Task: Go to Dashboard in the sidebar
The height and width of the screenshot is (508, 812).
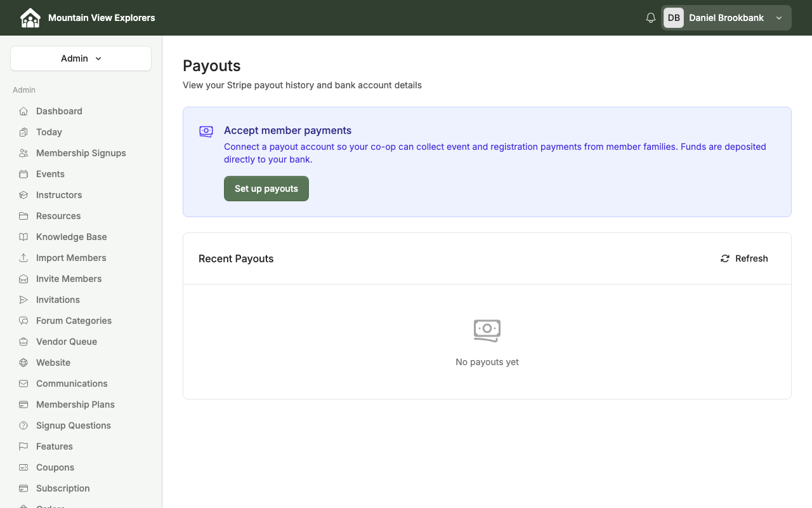Action: click(59, 111)
